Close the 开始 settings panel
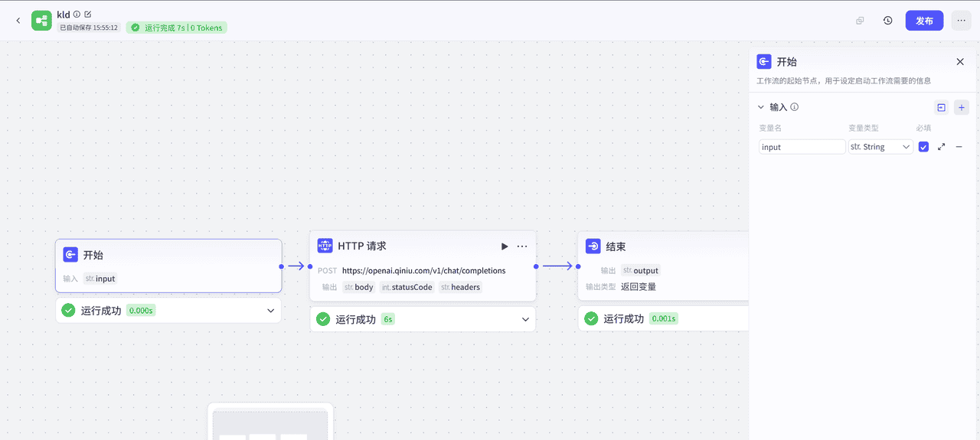This screenshot has height=440, width=980. point(960,62)
